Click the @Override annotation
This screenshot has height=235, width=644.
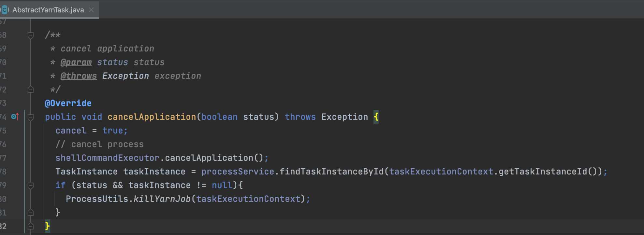pyautogui.click(x=68, y=103)
